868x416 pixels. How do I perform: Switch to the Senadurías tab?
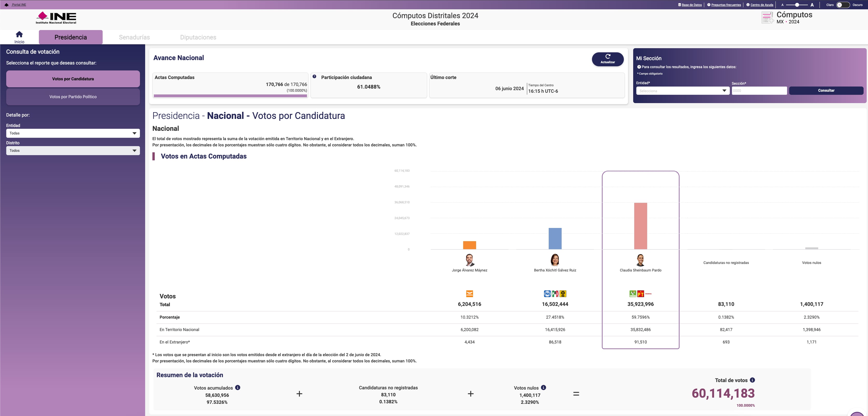135,37
